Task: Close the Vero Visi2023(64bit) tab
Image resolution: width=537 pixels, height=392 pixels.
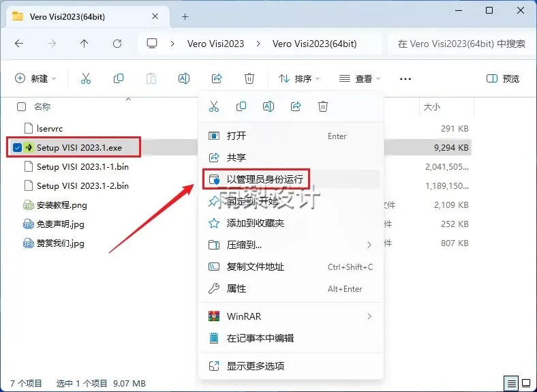Action: click(155, 16)
